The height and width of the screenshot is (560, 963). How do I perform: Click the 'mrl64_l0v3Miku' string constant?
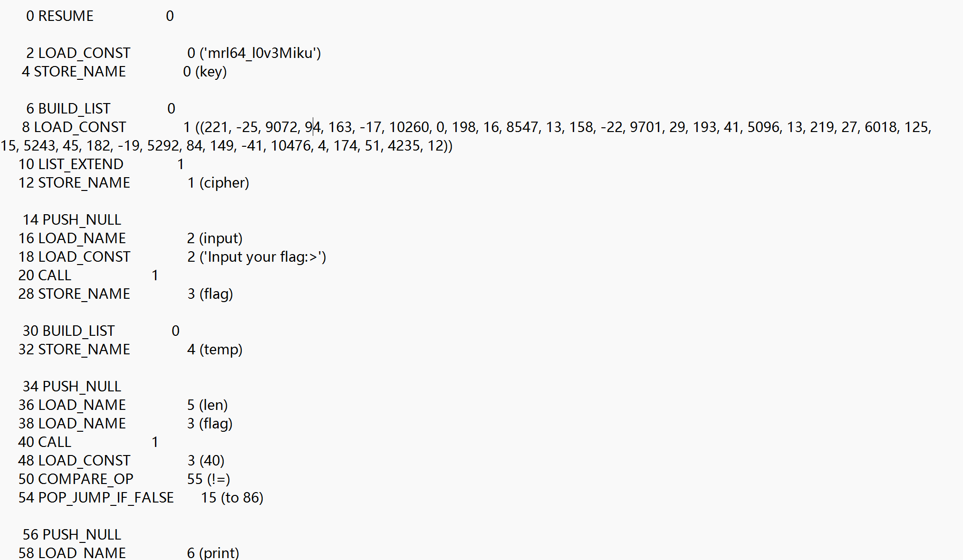(x=260, y=53)
